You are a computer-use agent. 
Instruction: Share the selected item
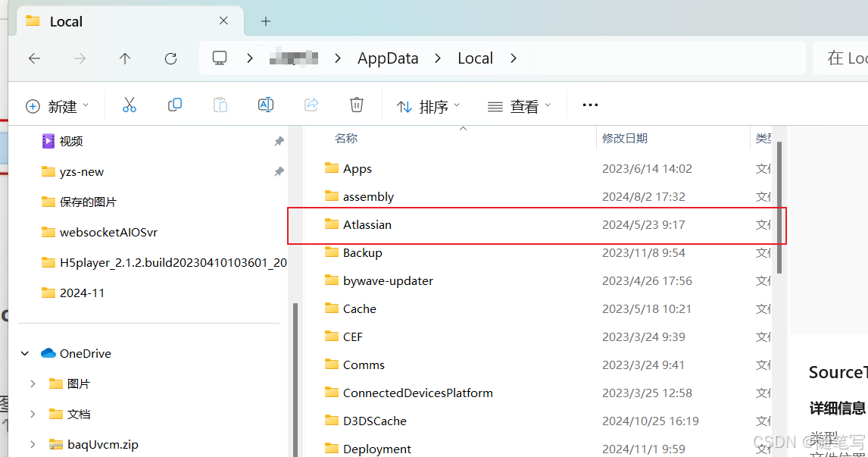click(311, 105)
